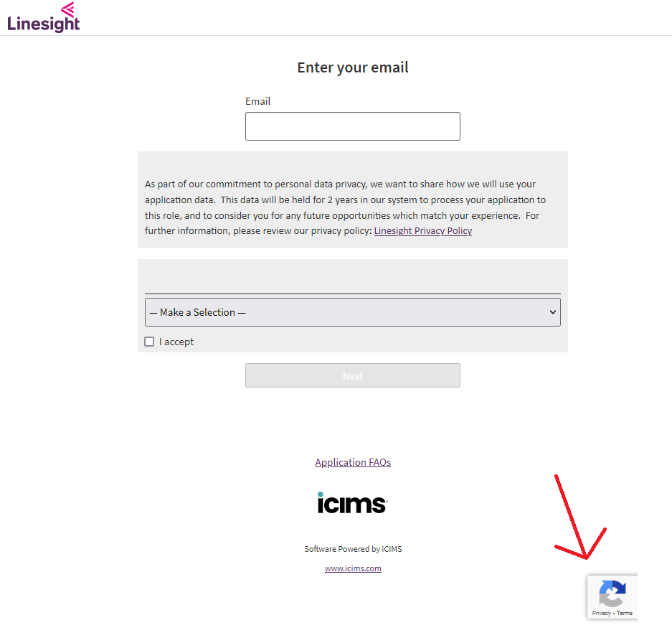Click the Email field label
The width and height of the screenshot is (672, 638).
click(x=257, y=101)
